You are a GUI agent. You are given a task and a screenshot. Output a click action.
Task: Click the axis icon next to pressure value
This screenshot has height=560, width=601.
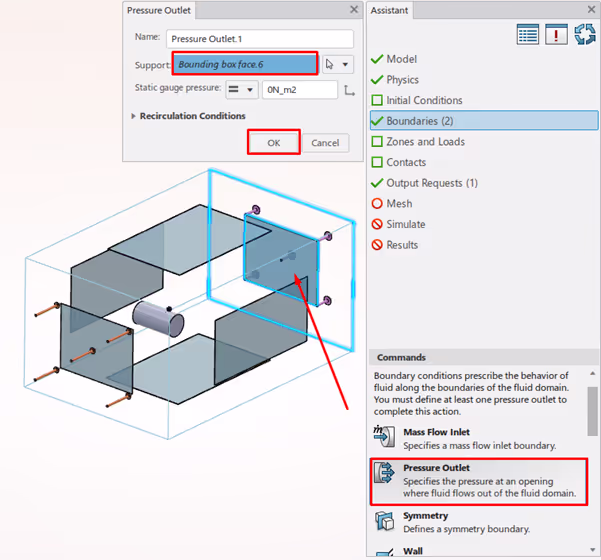[x=349, y=90]
